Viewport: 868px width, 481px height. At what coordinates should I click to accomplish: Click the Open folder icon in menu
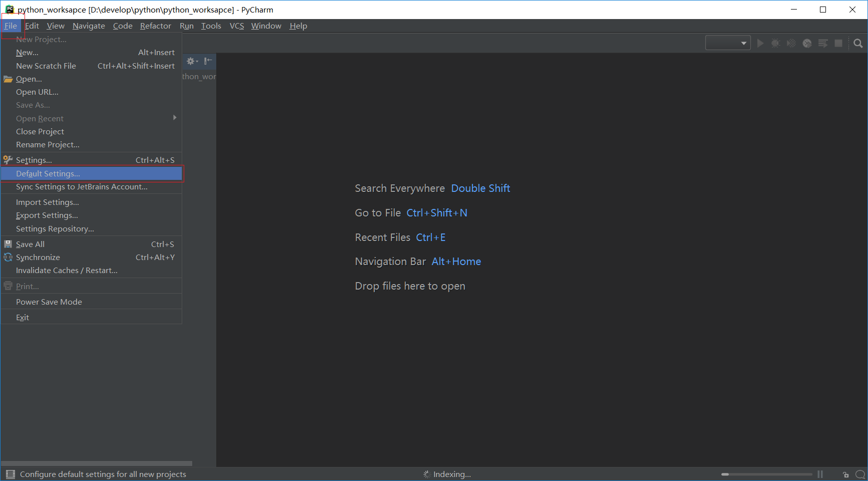pos(8,79)
